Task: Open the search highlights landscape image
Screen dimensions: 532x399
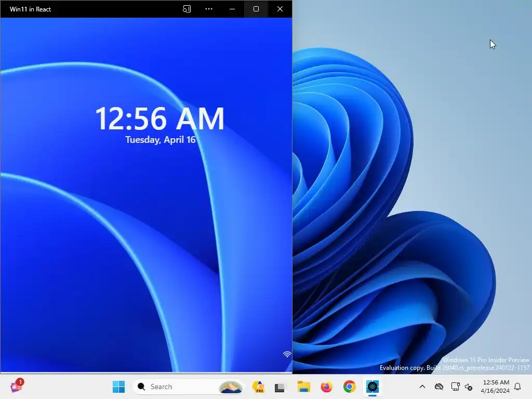Action: 231,387
